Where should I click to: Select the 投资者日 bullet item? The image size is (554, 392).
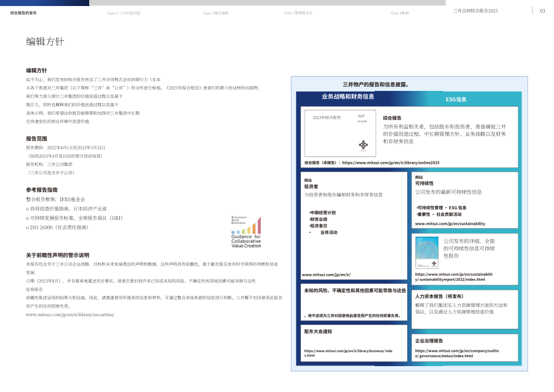pos(319,226)
